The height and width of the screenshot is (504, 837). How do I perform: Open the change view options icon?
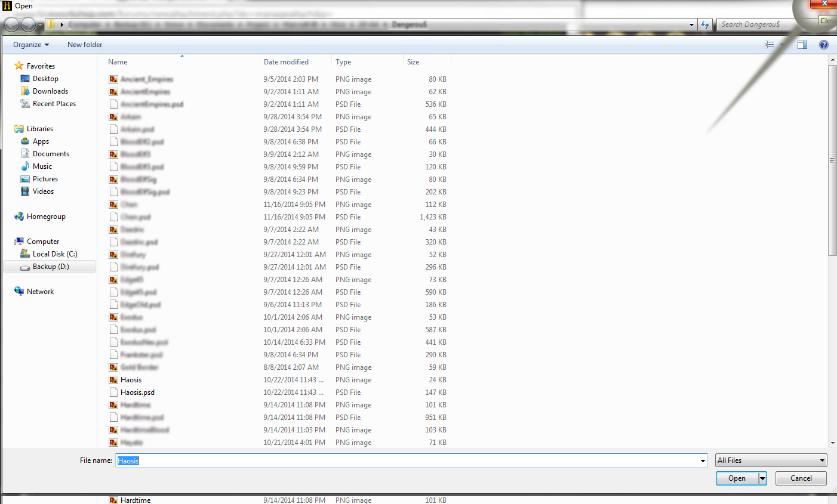coord(770,45)
